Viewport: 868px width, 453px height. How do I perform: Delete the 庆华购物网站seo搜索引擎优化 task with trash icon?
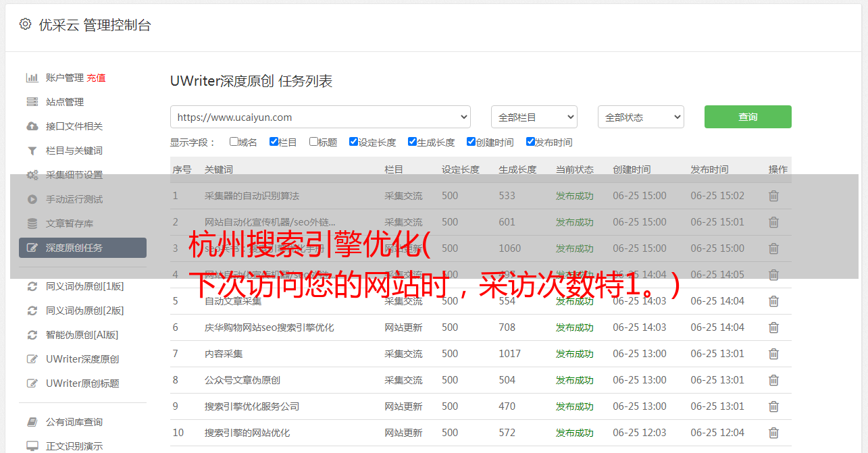(x=774, y=327)
